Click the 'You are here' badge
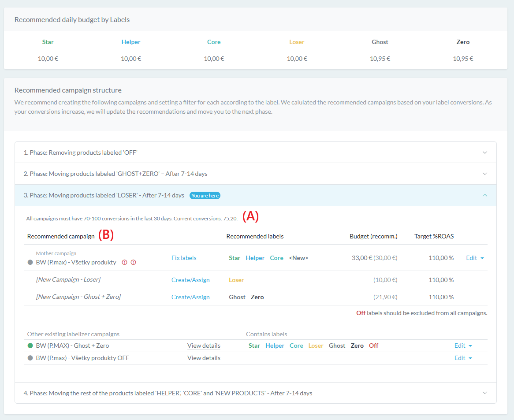The height and width of the screenshot is (420, 514). coord(205,195)
